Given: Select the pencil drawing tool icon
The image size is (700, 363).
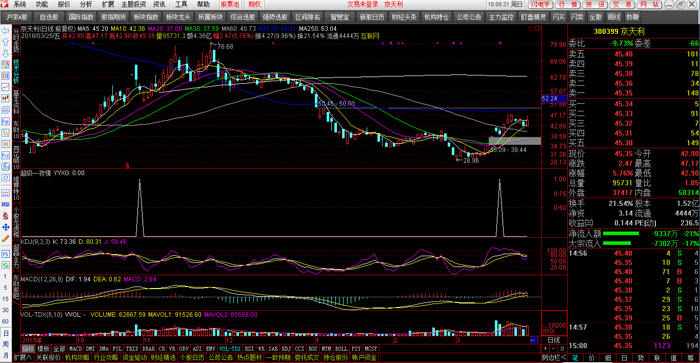Looking at the screenshot, I should pyautogui.click(x=5, y=239).
